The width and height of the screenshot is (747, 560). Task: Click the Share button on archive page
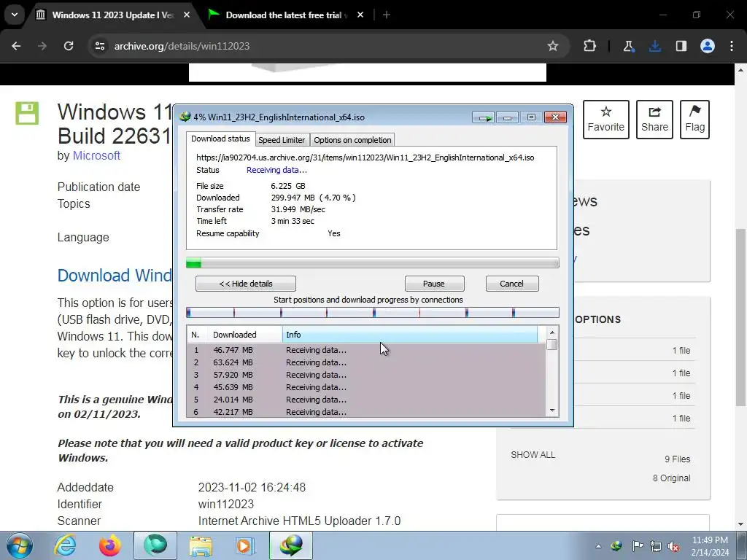[x=654, y=120]
